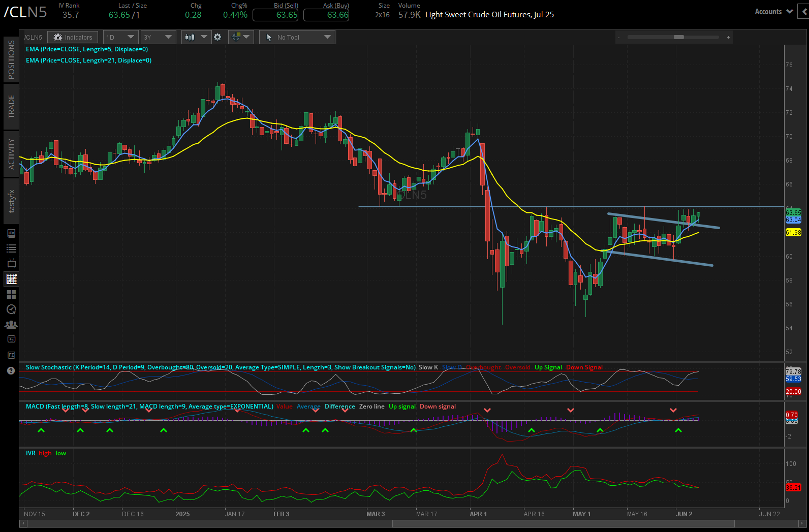Open the Indicators panel
The width and height of the screenshot is (809, 532).
73,37
